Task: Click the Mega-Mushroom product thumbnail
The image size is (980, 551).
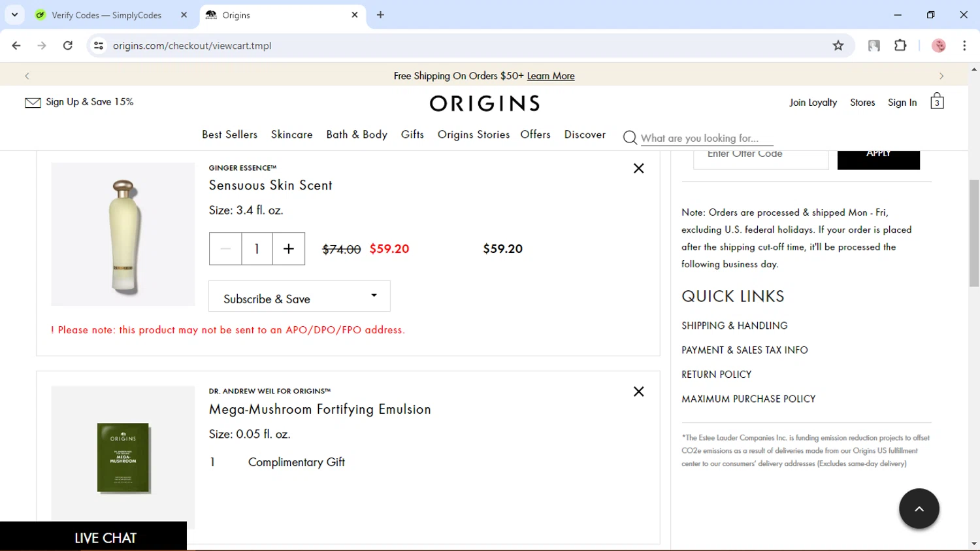Action: click(123, 457)
